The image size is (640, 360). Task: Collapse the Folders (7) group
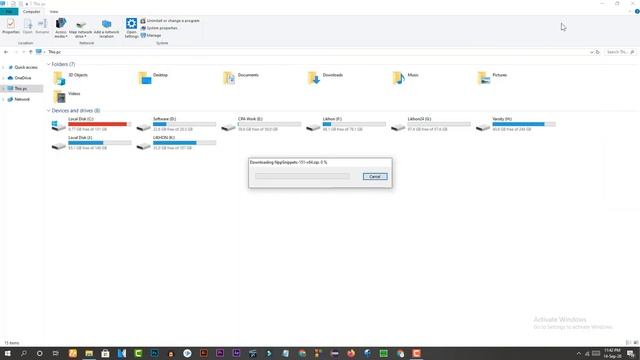point(49,64)
